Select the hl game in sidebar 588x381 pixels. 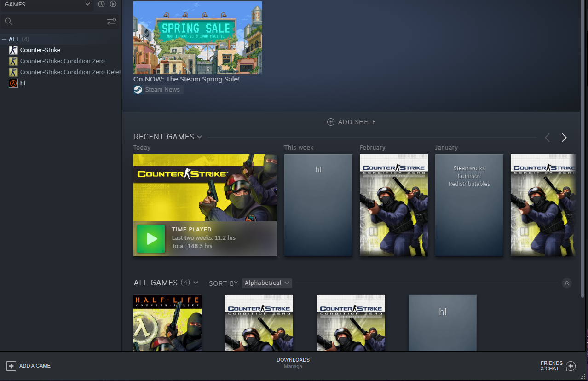point(23,83)
